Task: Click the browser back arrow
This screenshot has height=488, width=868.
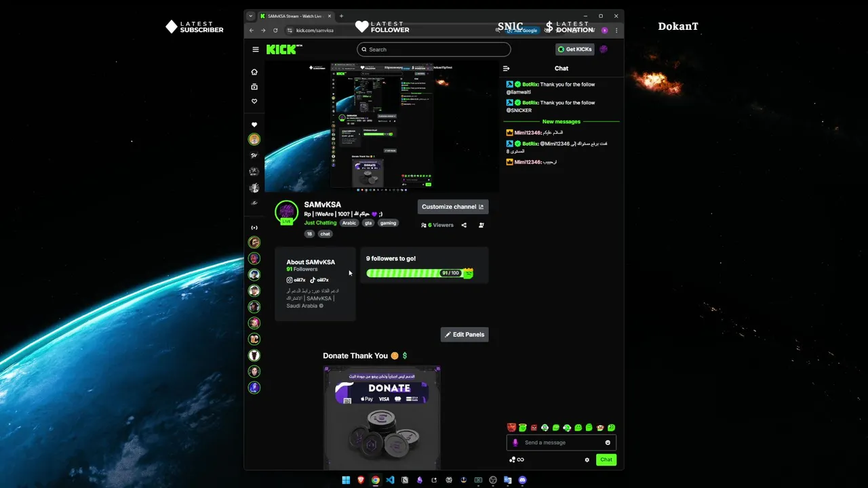Action: pyautogui.click(x=252, y=30)
